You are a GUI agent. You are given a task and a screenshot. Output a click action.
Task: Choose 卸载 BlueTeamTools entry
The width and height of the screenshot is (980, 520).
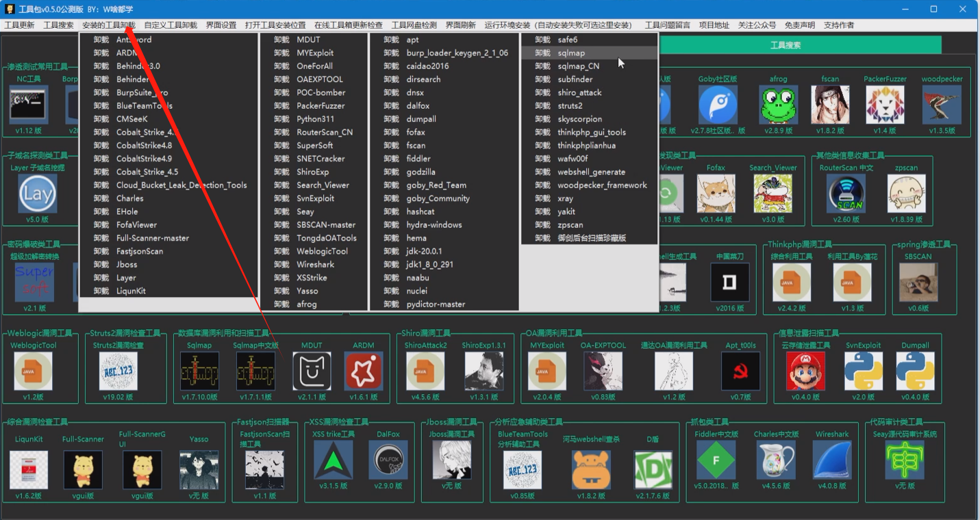168,106
